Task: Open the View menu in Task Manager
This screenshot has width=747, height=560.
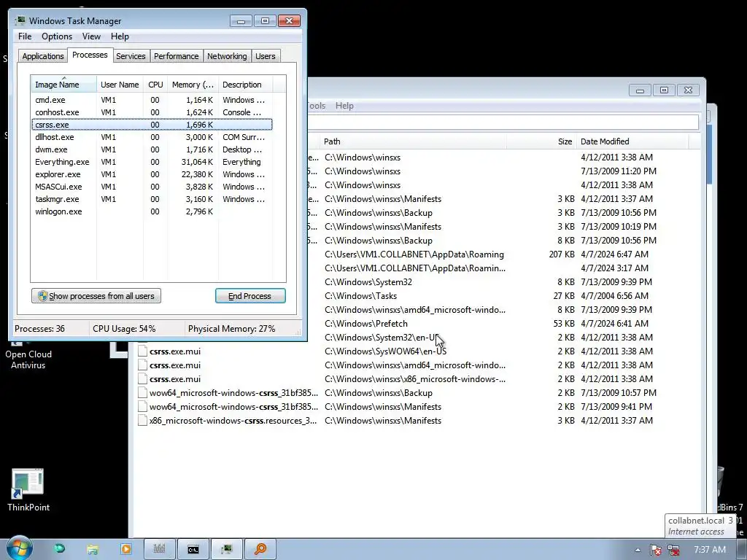Action: click(x=91, y=36)
